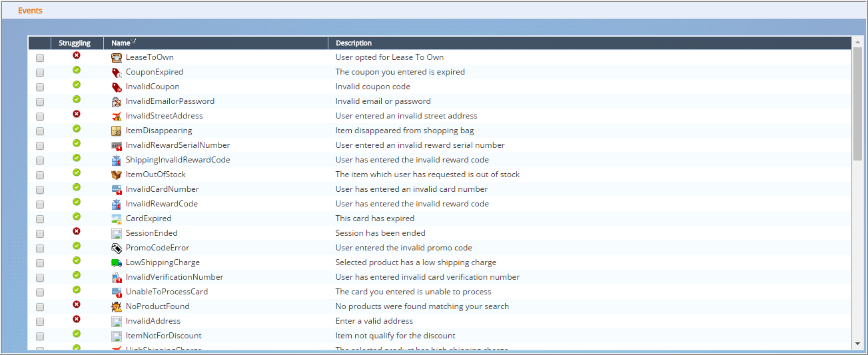This screenshot has width=868, height=355.
Task: Click red struggling status icon for NoProductFound
Action: (x=77, y=304)
